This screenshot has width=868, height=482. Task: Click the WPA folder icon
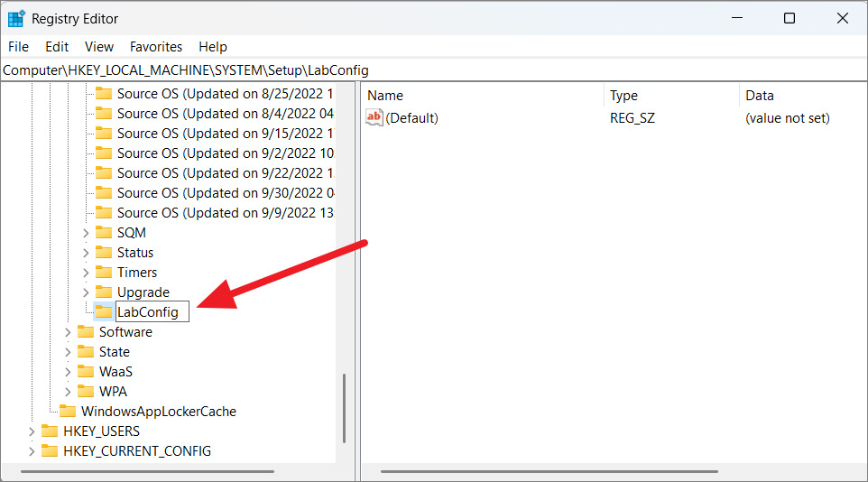(85, 392)
